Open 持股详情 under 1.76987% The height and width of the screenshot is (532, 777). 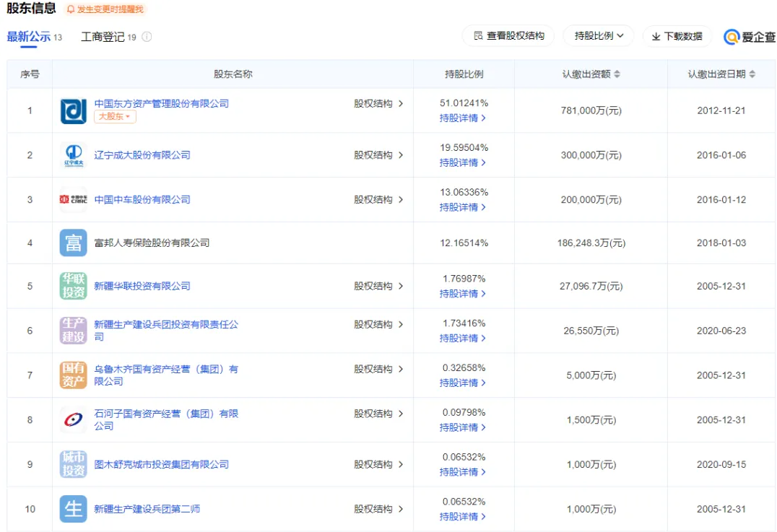463,294
